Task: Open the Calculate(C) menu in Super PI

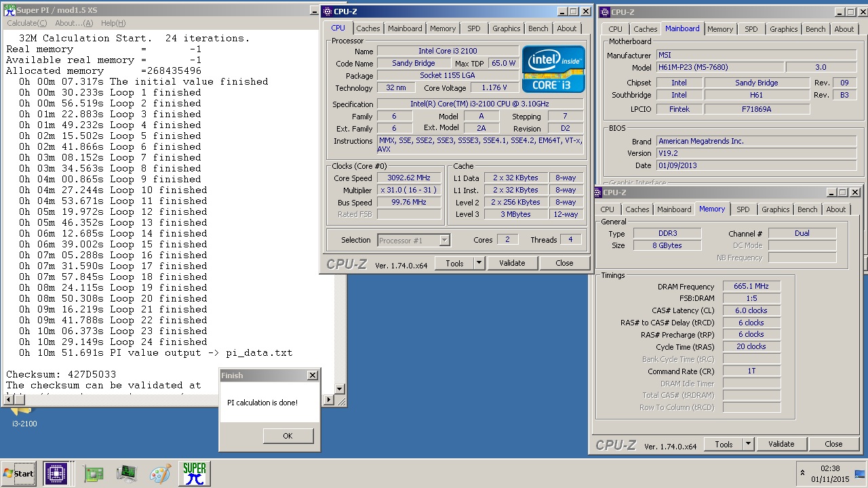Action: point(26,23)
